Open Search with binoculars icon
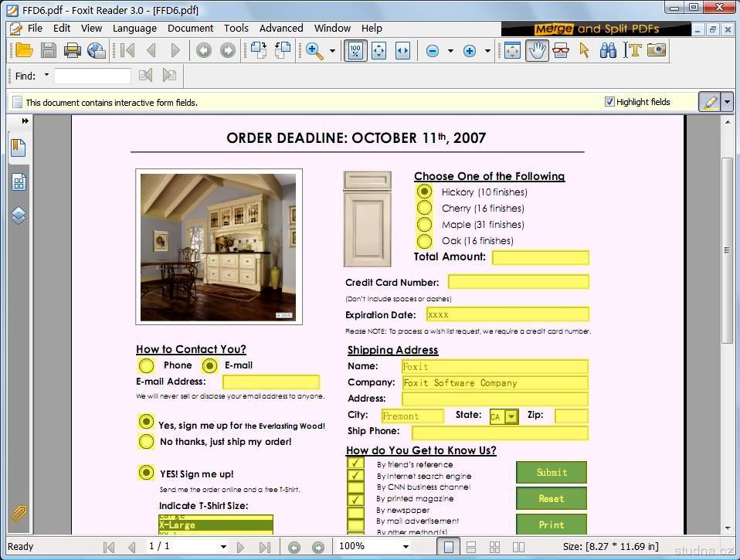 coord(608,50)
